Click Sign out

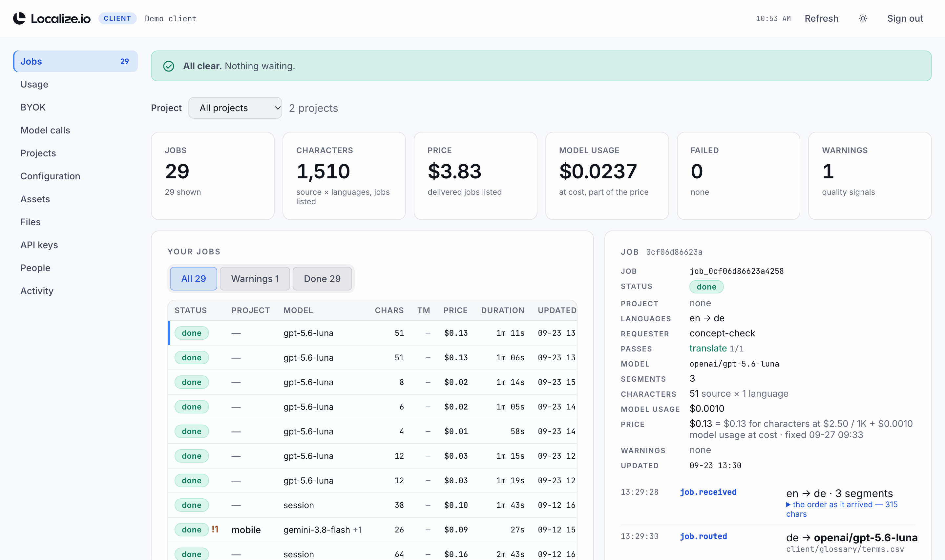(x=905, y=18)
